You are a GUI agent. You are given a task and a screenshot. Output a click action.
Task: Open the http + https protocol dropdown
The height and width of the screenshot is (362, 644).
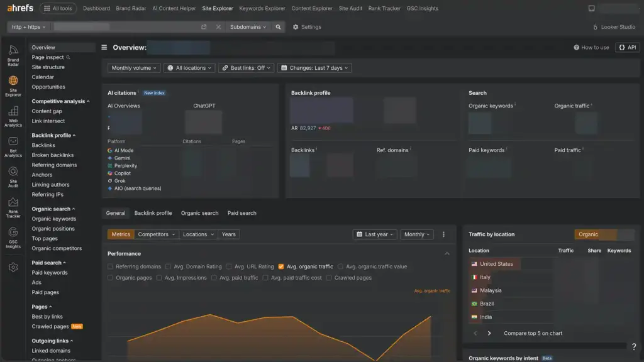[x=29, y=27]
